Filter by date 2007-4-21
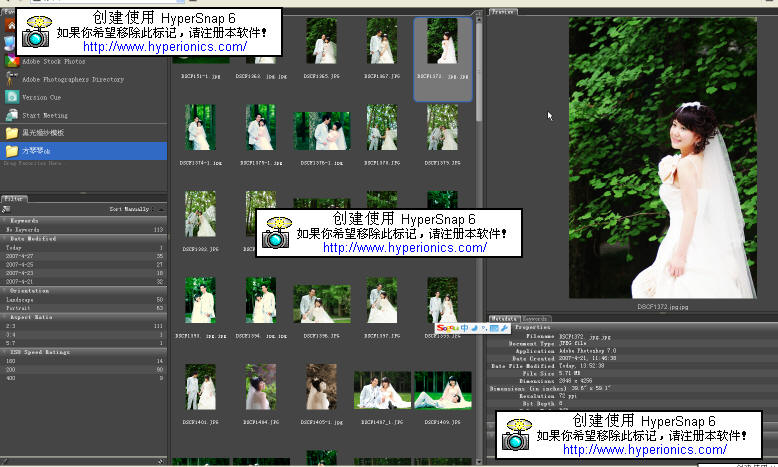Image resolution: width=778 pixels, height=467 pixels. pyautogui.click(x=83, y=281)
